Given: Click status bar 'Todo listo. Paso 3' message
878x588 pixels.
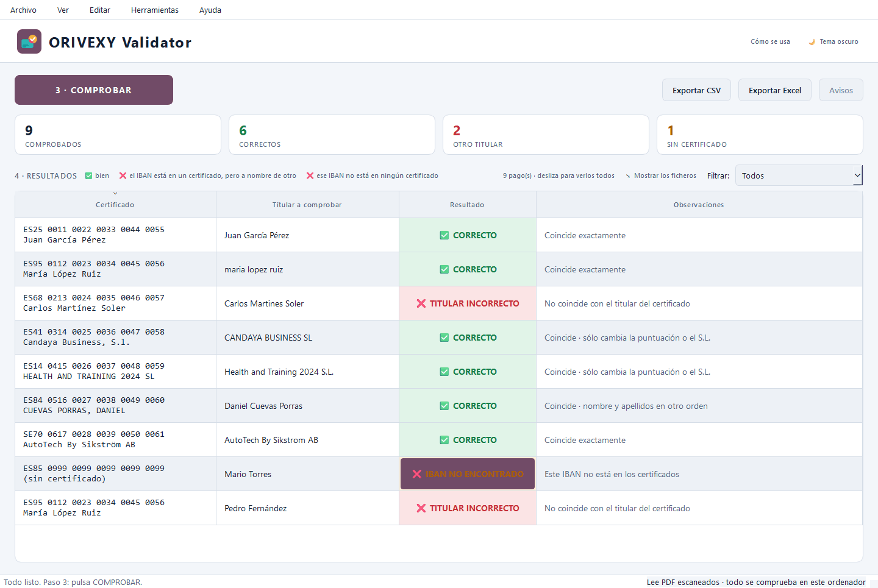Looking at the screenshot, I should point(73,582).
